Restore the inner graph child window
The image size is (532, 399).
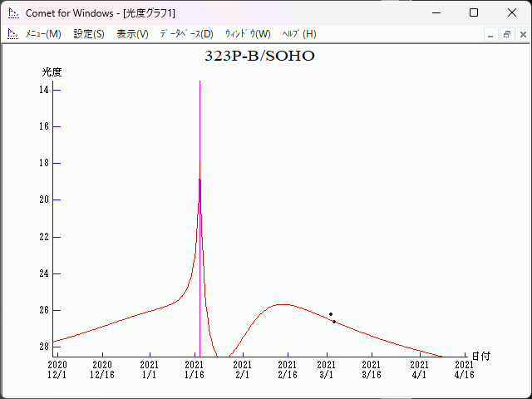(x=507, y=35)
